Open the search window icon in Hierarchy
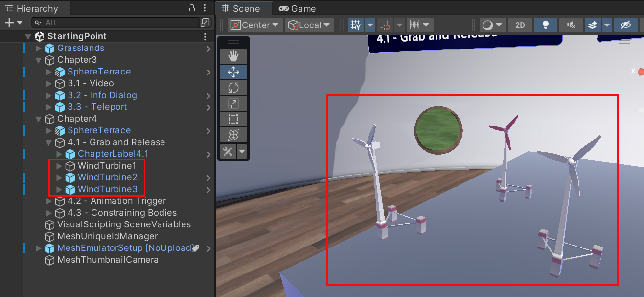This screenshot has height=297, width=644. tap(205, 23)
